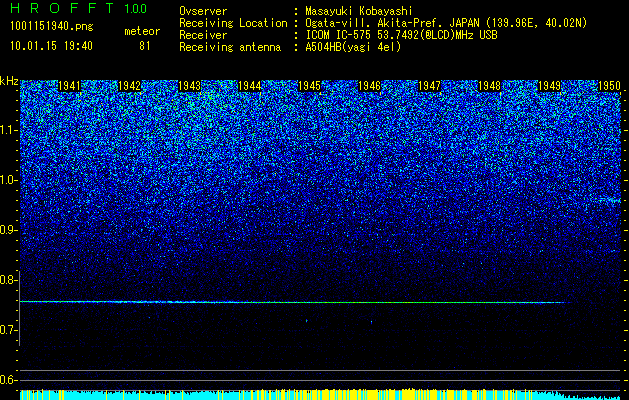Click the 1950 time marker
This screenshot has height=400, width=629.
pyautogui.click(x=609, y=86)
